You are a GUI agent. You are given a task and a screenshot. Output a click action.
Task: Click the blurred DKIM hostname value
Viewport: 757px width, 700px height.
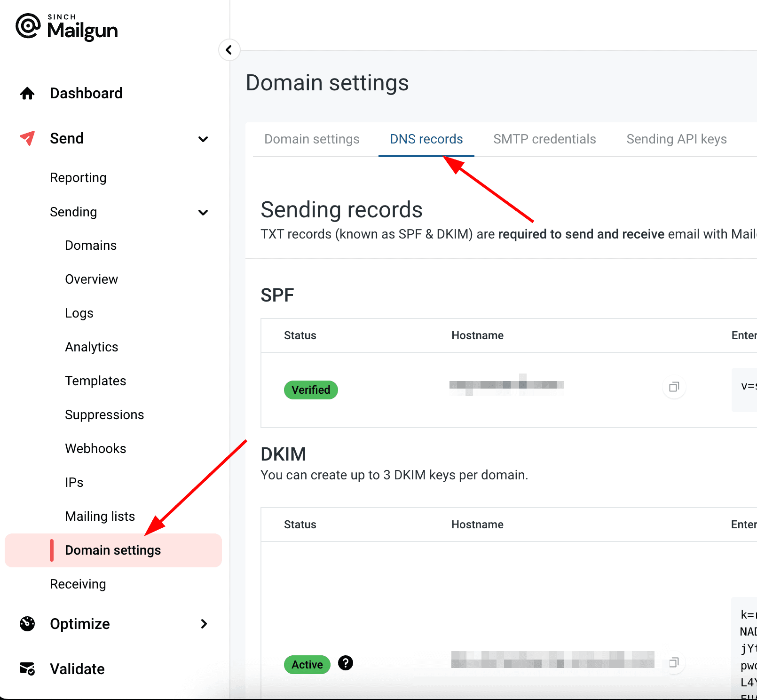[x=552, y=660]
